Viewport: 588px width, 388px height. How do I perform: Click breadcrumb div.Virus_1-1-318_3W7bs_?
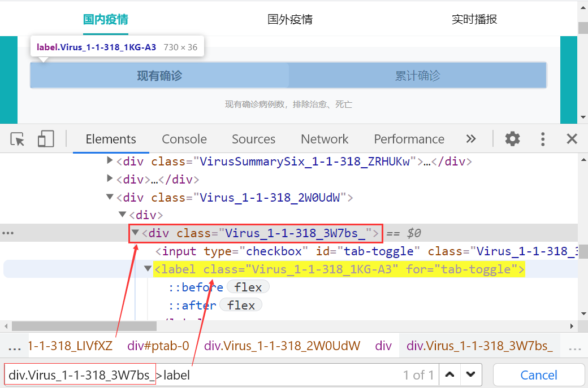479,345
